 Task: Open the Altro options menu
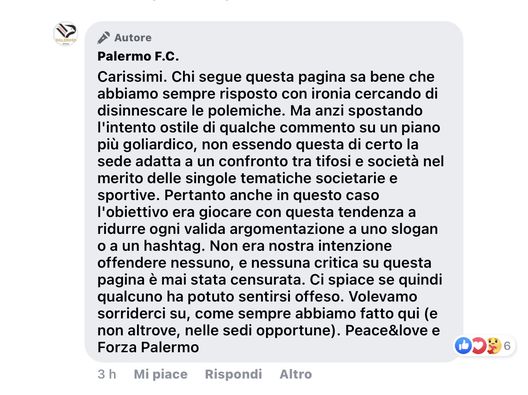296,374
